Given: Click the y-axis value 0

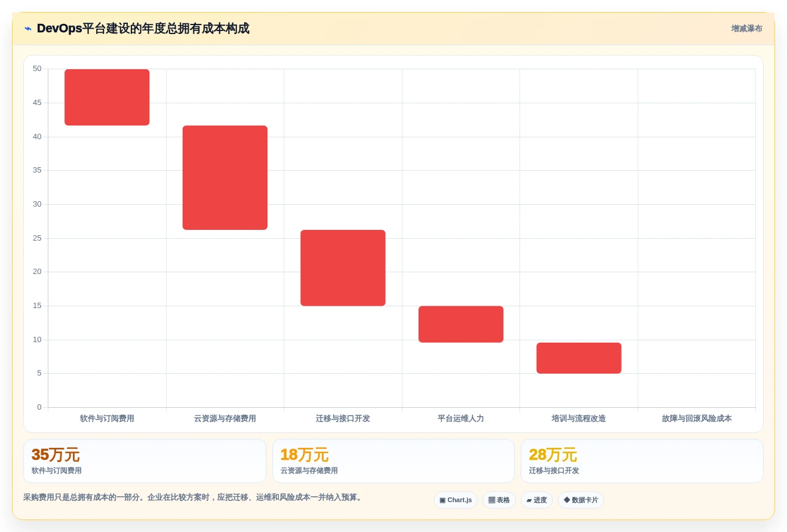Looking at the screenshot, I should click(39, 407).
